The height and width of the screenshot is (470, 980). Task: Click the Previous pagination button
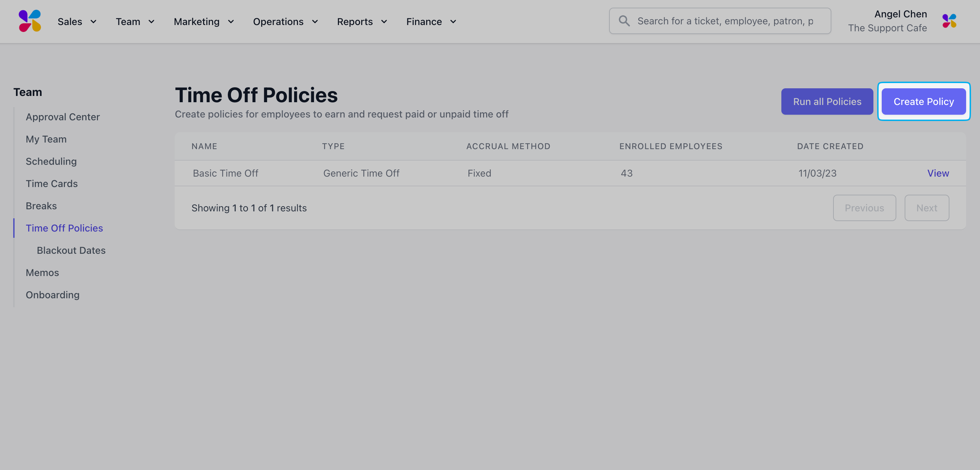point(864,208)
